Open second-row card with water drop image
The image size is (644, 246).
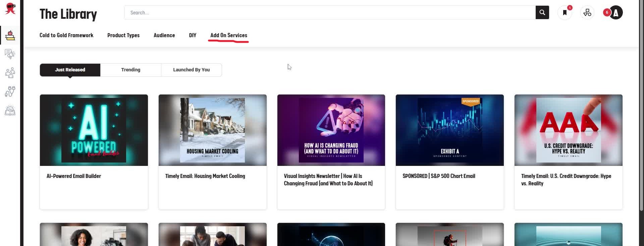point(569,235)
